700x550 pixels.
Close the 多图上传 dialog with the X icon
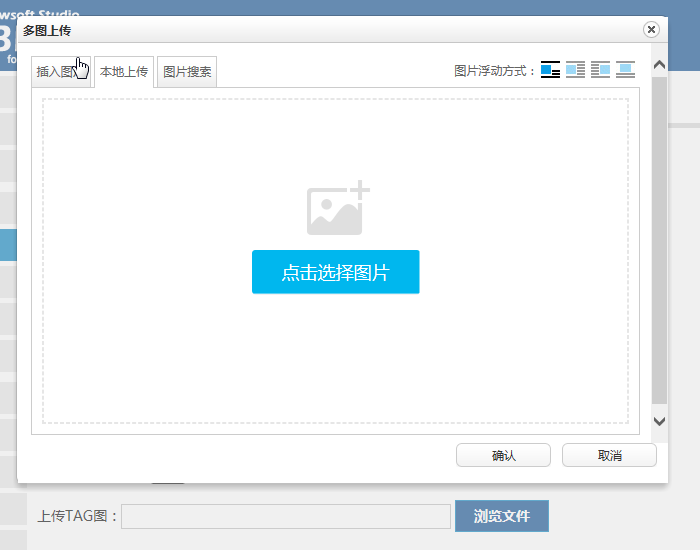(652, 30)
